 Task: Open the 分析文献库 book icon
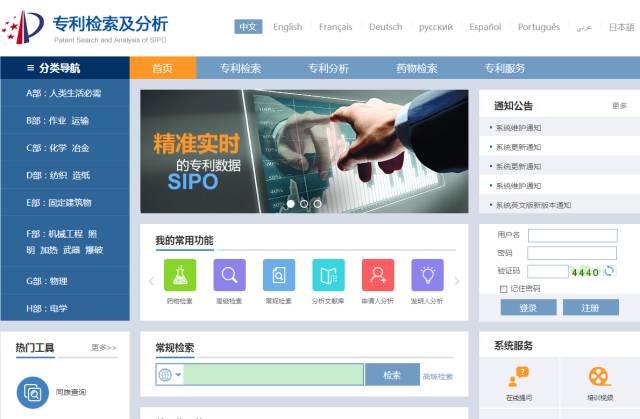pyautogui.click(x=328, y=275)
